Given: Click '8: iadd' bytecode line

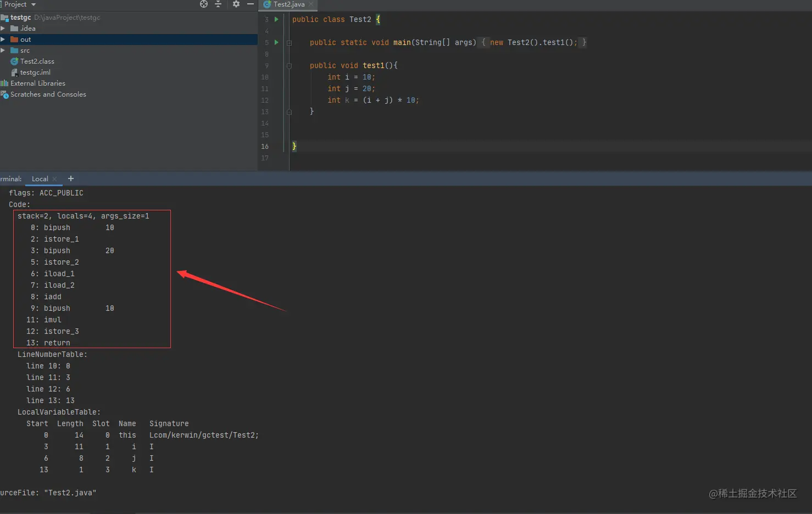Looking at the screenshot, I should tap(46, 297).
